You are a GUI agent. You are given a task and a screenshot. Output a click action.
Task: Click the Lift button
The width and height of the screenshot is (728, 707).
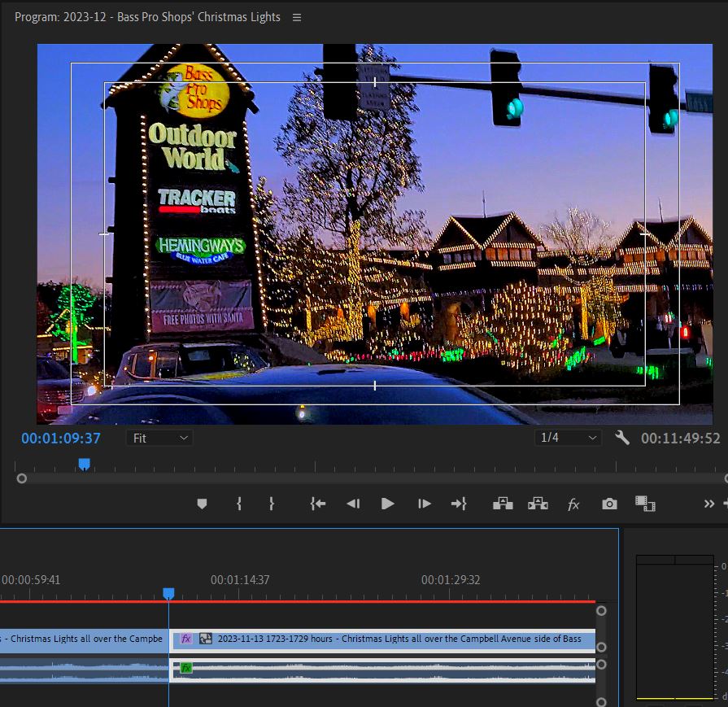coord(503,504)
